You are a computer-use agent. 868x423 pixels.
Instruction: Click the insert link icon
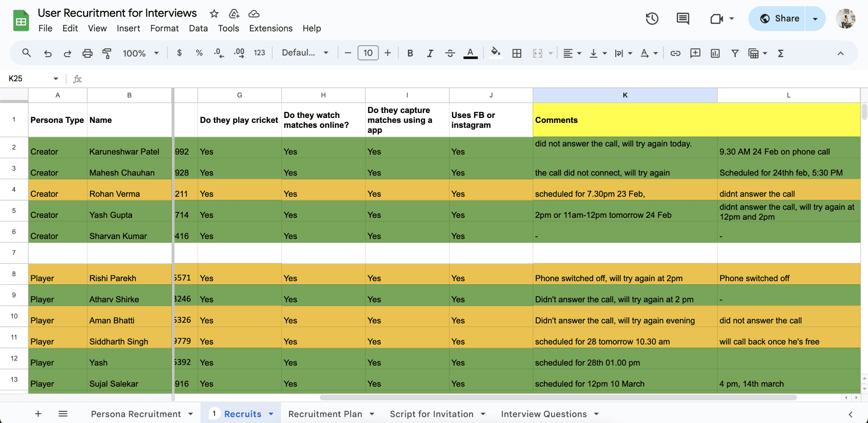point(675,53)
